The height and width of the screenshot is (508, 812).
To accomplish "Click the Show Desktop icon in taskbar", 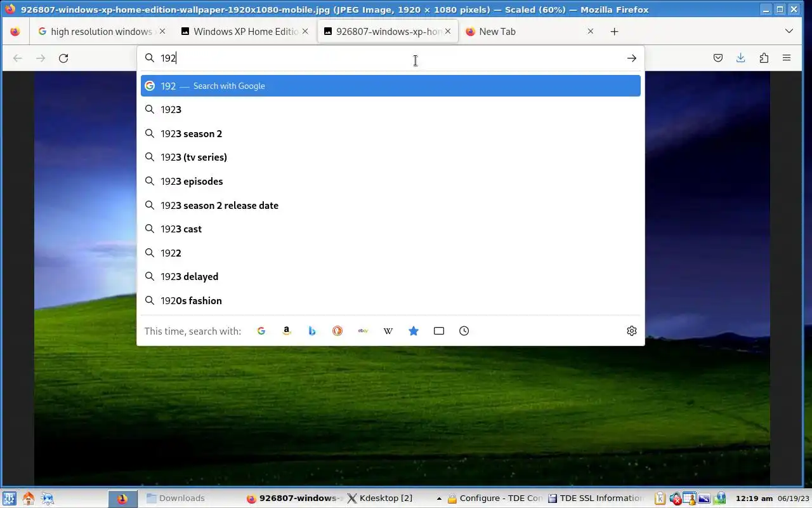I will (x=48, y=498).
